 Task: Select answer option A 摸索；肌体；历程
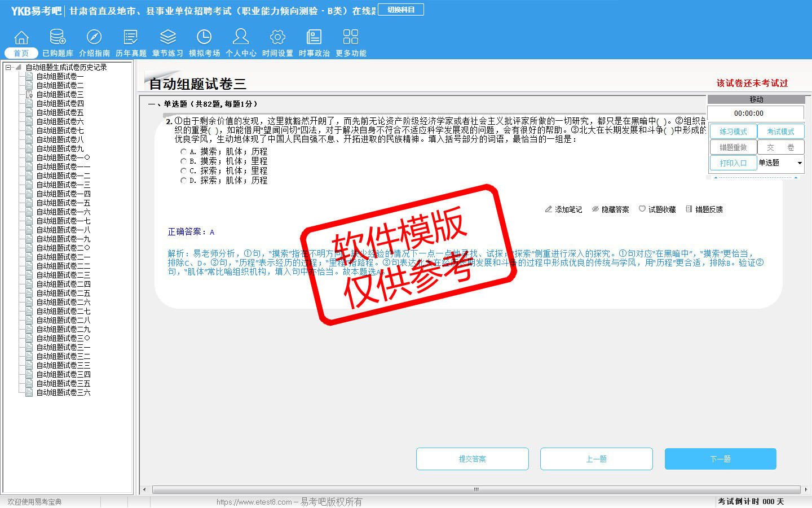(x=183, y=152)
